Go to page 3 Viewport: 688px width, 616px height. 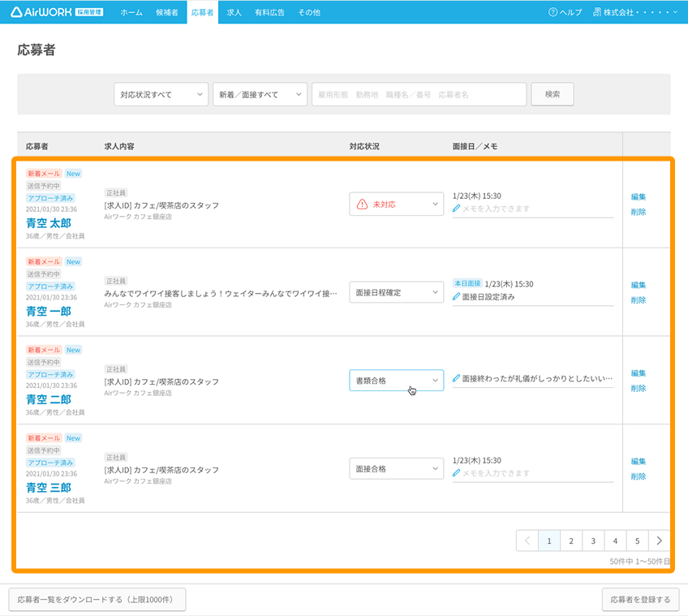click(593, 541)
